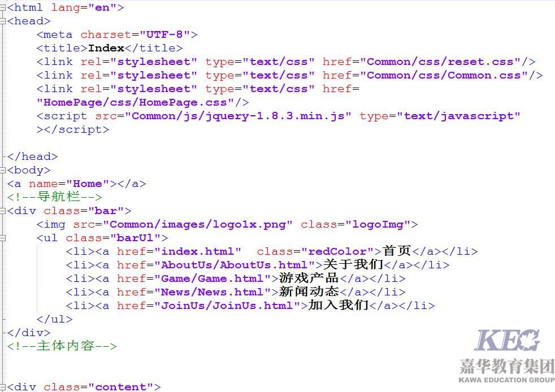Click the class value "logoImg"

378,225
